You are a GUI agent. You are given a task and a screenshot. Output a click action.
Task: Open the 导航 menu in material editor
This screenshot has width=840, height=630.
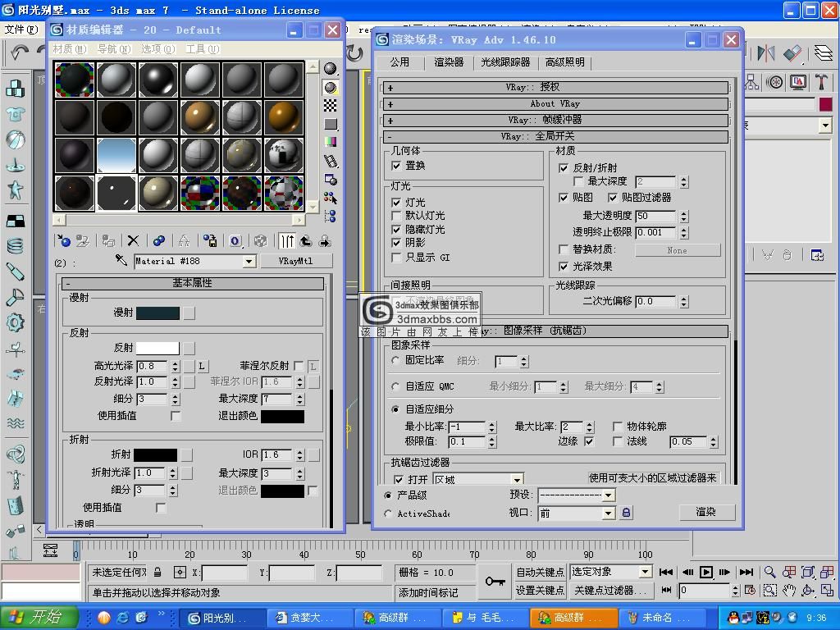pos(112,49)
